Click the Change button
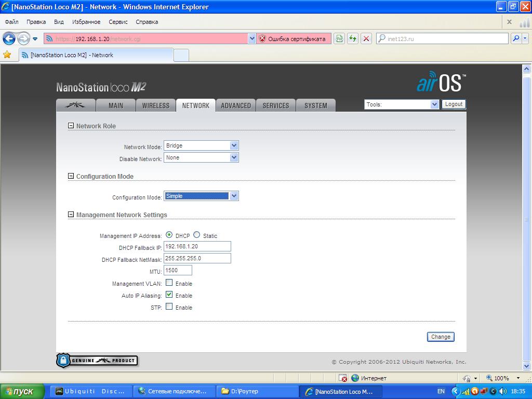Screen dimensions: 532x399 click(x=441, y=337)
